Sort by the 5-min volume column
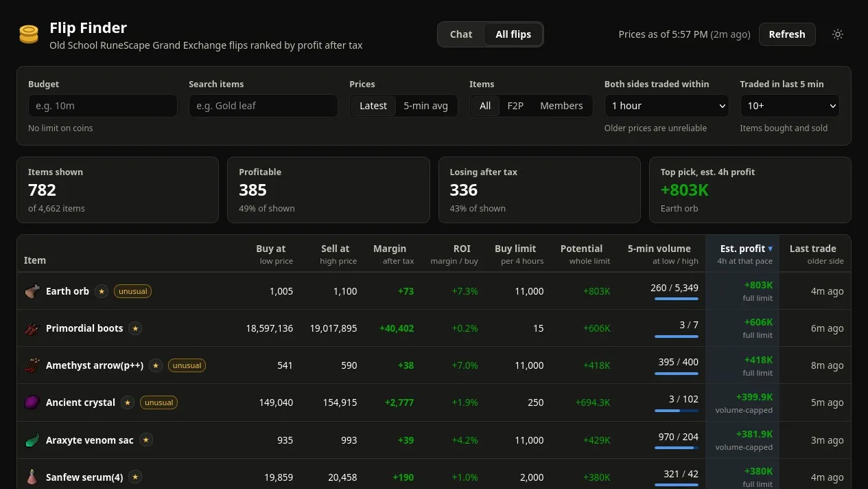This screenshot has height=489, width=868. [659, 254]
